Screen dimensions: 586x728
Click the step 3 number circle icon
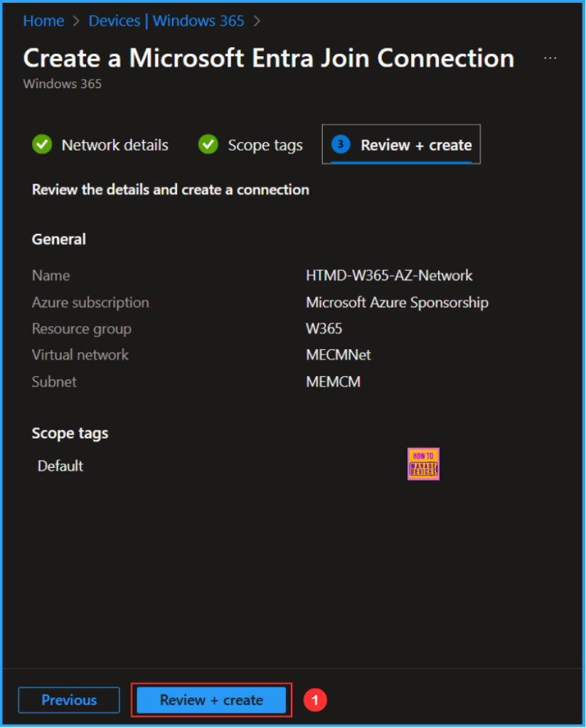(341, 144)
